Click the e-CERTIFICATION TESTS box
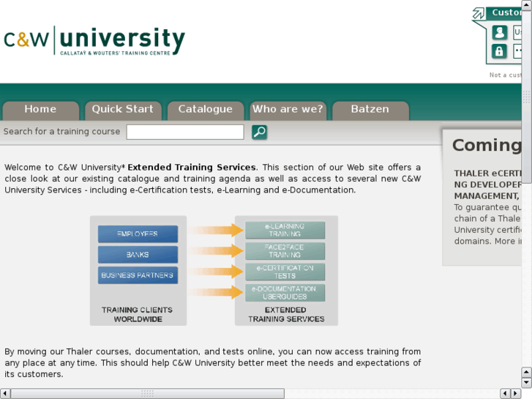Image resolution: width=532 pixels, height=399 pixels. pos(285,272)
